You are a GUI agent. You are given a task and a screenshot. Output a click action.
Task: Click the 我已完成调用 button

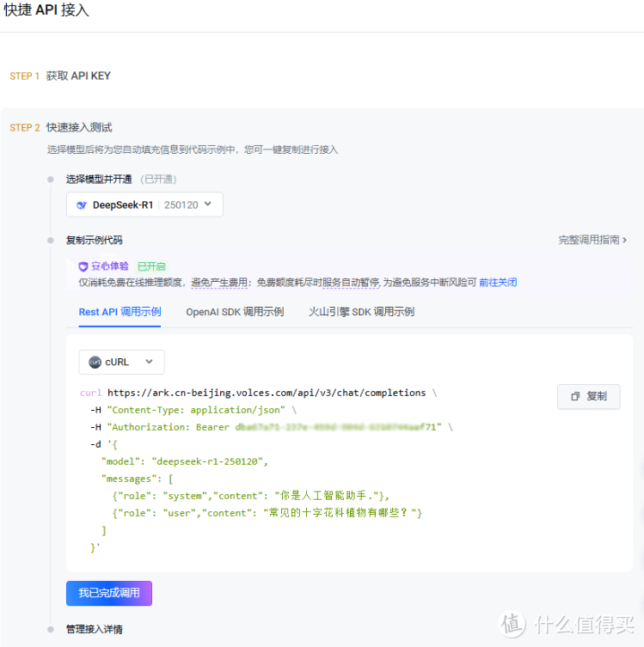[x=109, y=594]
